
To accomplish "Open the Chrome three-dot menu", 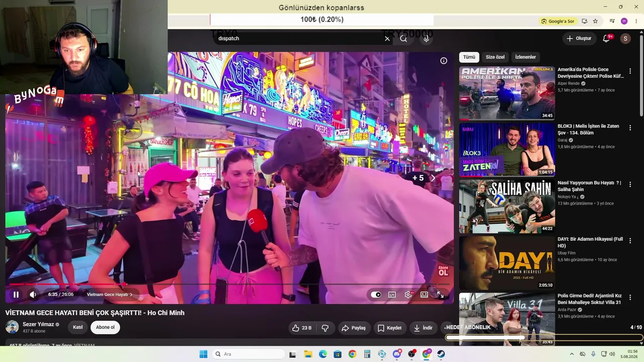I will coord(636,21).
